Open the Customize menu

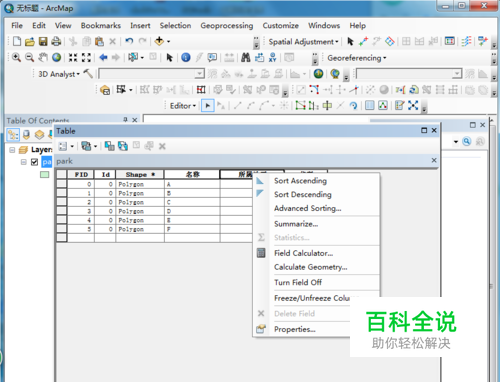281,26
